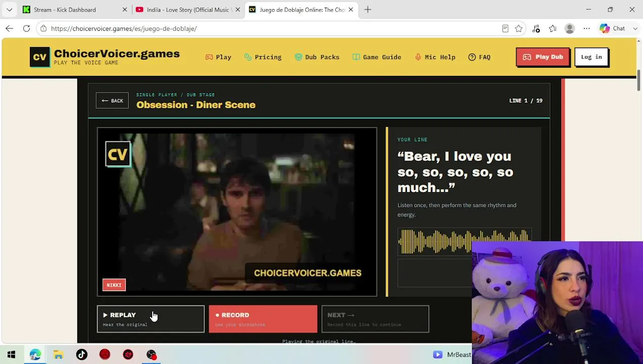Click the 'Listen once, then perform' hint
The height and width of the screenshot is (364, 643).
(456, 210)
